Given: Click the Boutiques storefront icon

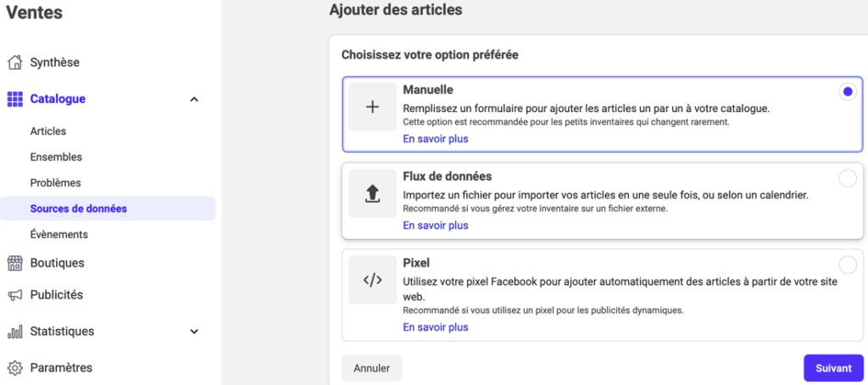Looking at the screenshot, I should [x=15, y=263].
